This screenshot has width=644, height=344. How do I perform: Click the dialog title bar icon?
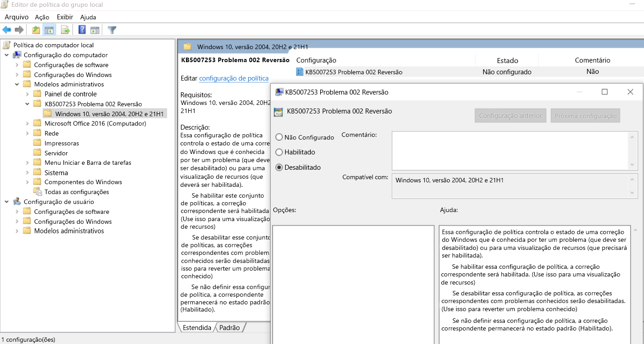pyautogui.click(x=279, y=92)
